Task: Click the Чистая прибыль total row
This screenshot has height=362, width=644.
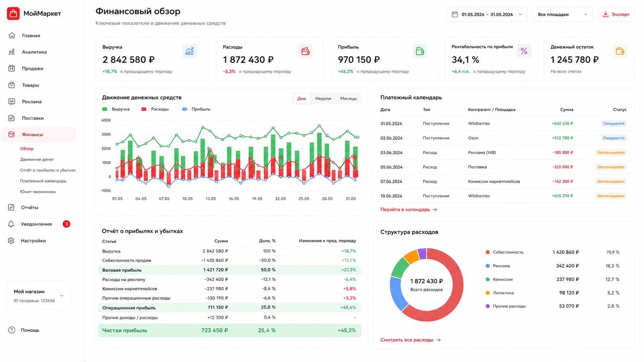Action: (230, 330)
